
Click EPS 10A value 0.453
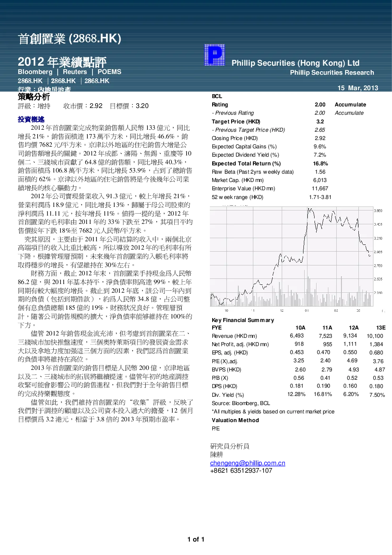coord(297,352)
